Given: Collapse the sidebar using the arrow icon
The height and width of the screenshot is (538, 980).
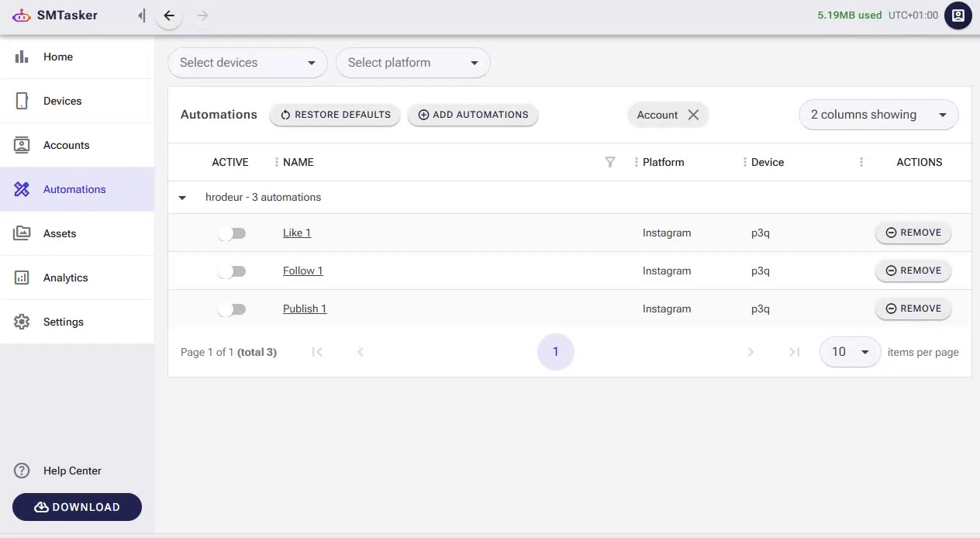Looking at the screenshot, I should (x=141, y=16).
